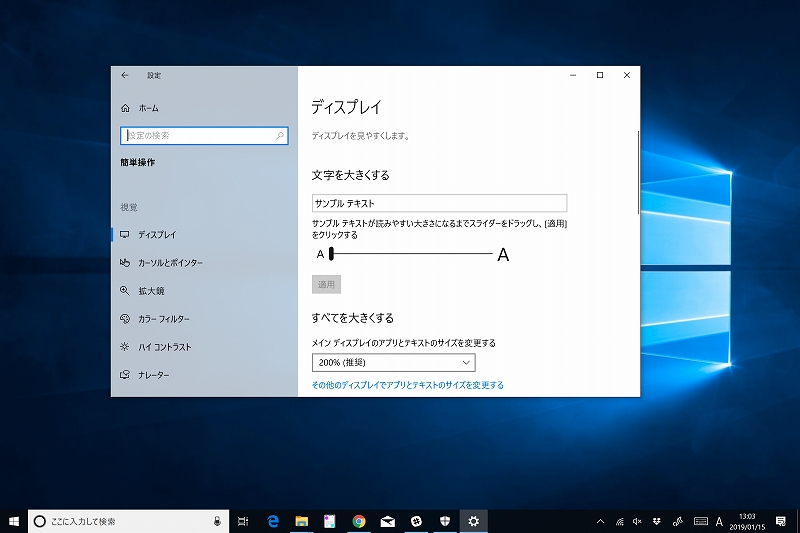Image resolution: width=800 pixels, height=533 pixels.
Task: Go back using the Settings back arrow
Action: pyautogui.click(x=125, y=75)
